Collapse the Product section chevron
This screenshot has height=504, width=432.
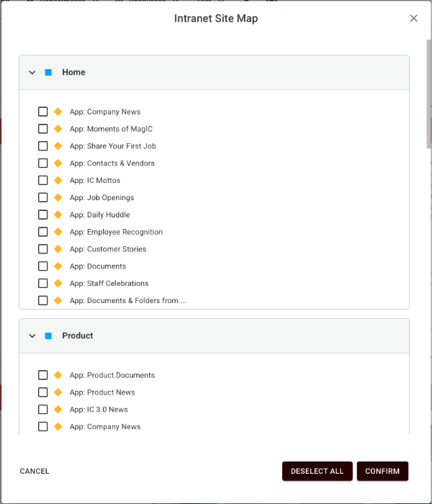point(32,336)
